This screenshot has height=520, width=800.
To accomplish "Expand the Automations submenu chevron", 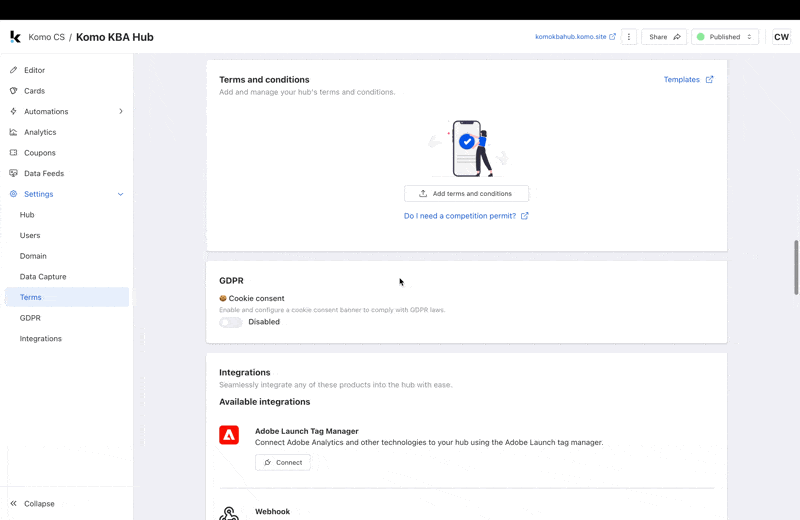I will click(121, 111).
